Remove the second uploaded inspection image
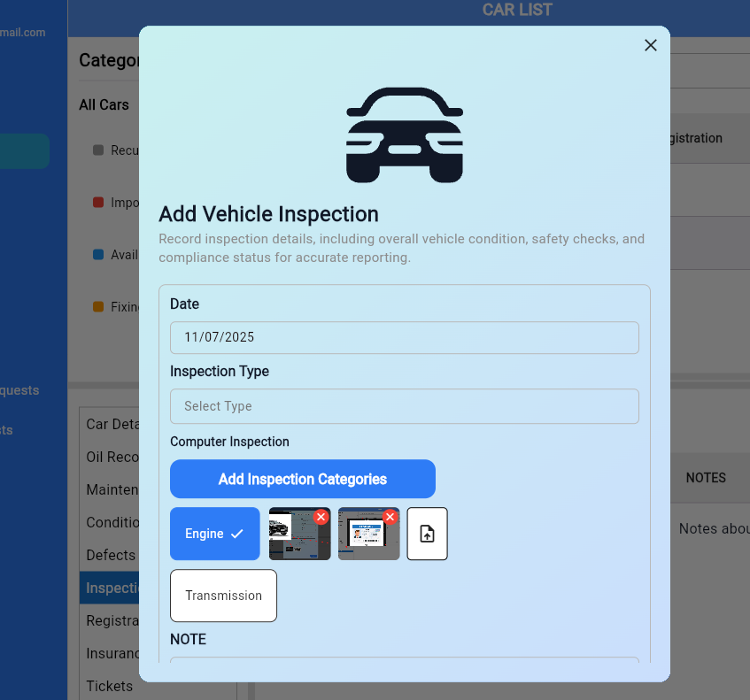750x700 pixels. point(390,517)
